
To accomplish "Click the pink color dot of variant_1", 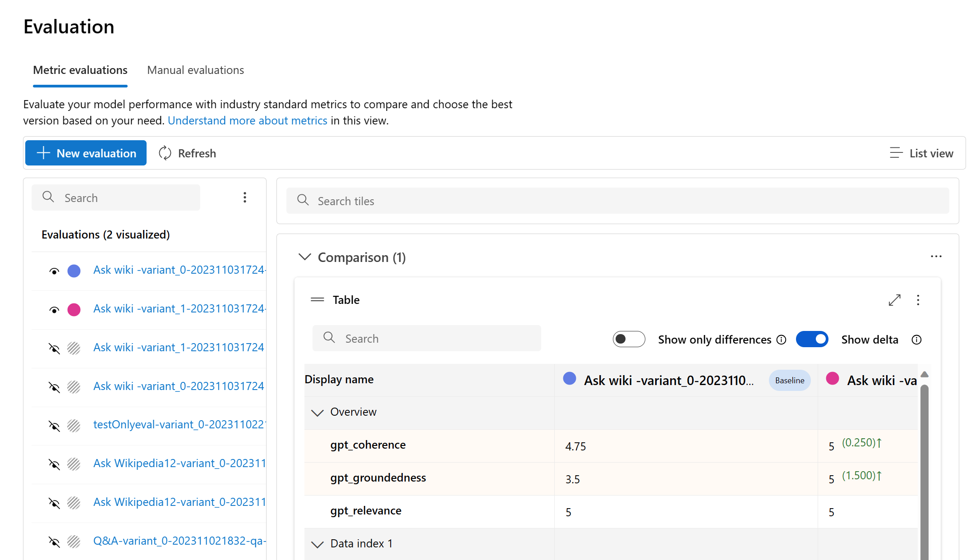I will click(x=74, y=310).
